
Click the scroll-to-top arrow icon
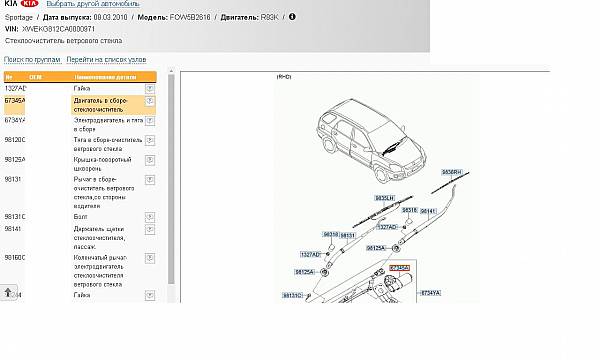[x=8, y=293]
